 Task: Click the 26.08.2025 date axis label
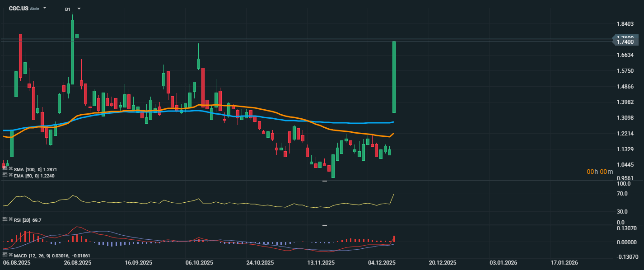click(78, 262)
